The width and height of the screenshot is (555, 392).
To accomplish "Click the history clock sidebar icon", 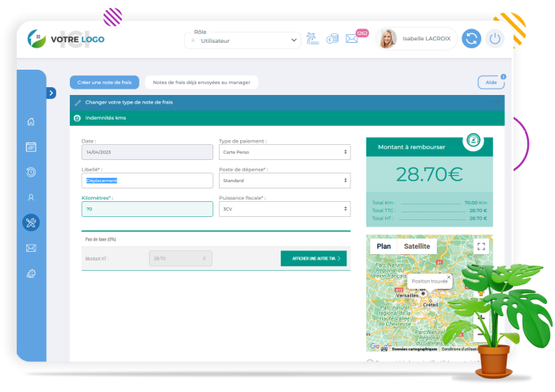I will pyautogui.click(x=31, y=172).
